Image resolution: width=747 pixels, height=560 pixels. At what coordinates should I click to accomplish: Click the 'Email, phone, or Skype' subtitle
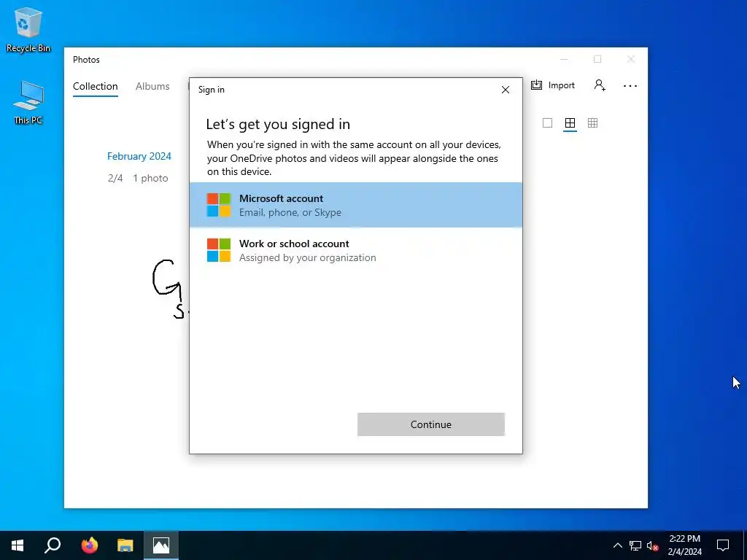290,212
